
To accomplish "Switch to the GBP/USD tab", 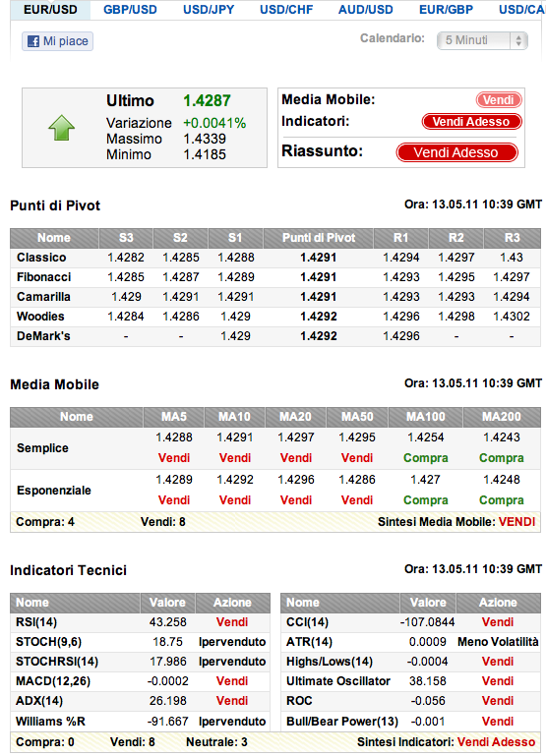I will [130, 10].
